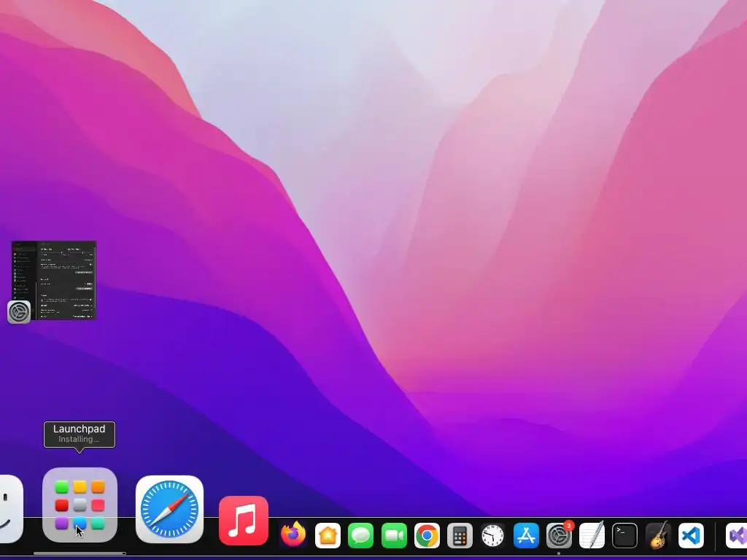Image resolution: width=747 pixels, height=560 pixels.
Task: Restore the minimized System Settings window thumbnail
Action: pos(54,280)
